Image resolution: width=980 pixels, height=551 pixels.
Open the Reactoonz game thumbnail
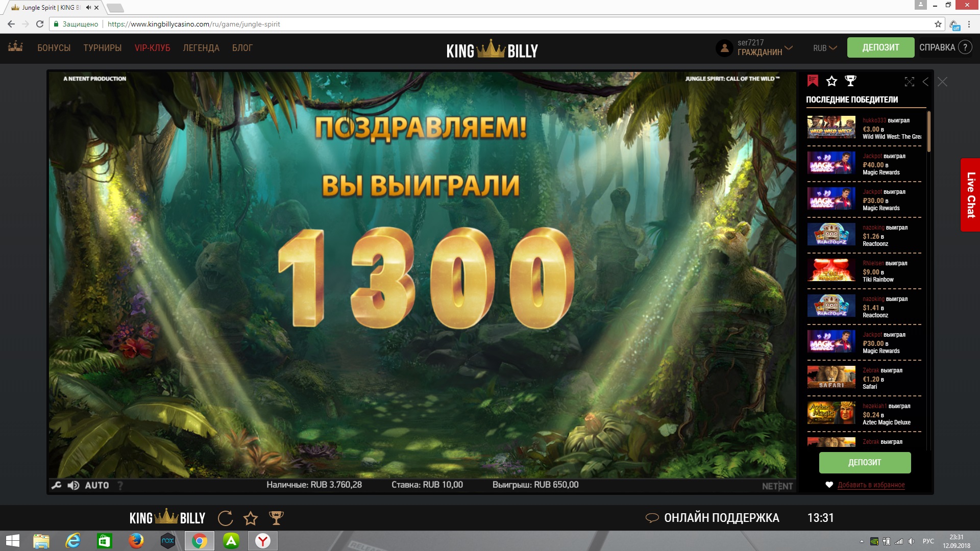coord(831,235)
